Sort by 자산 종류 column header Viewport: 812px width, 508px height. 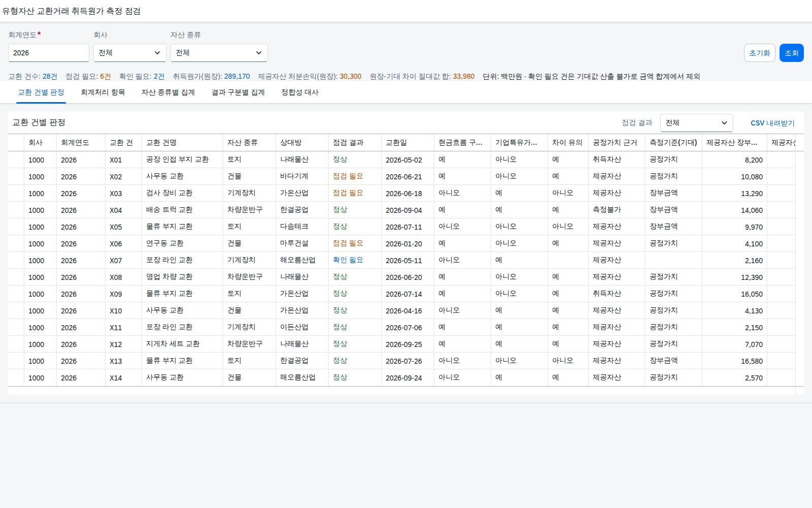[250, 143]
